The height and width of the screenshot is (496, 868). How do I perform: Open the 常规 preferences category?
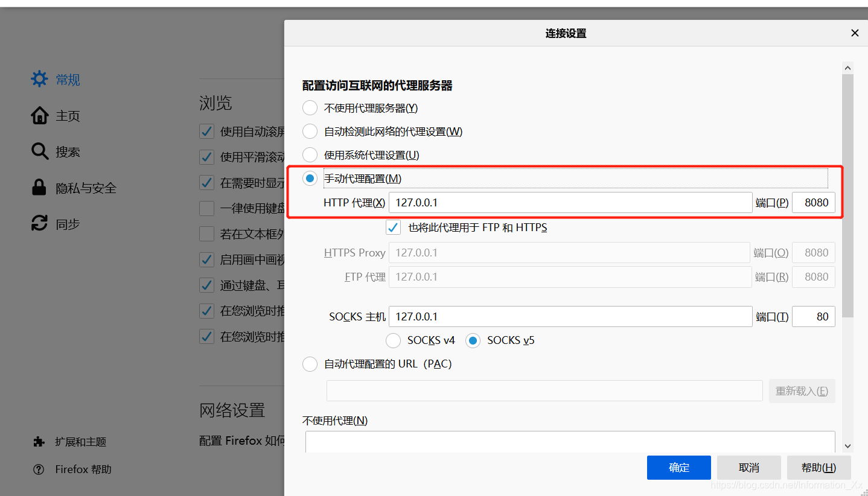(x=68, y=80)
